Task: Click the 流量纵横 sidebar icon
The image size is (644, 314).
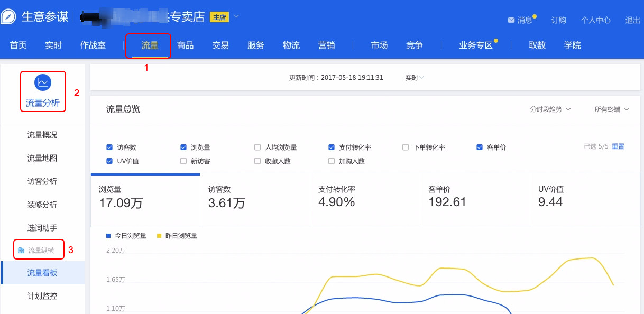Action: [21, 249]
